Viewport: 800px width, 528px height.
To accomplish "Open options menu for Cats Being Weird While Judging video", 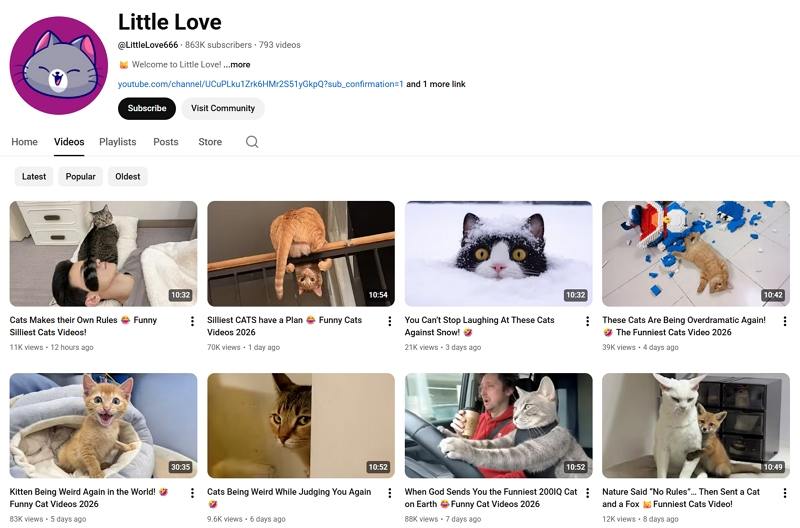I will point(390,493).
